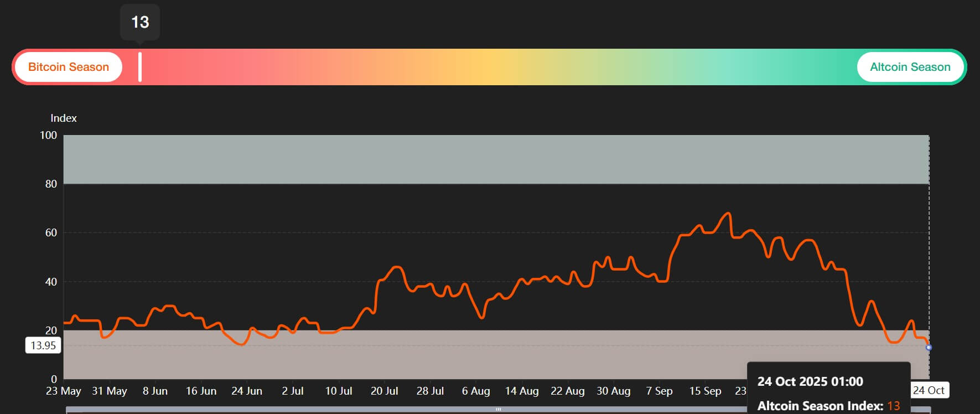Click the white indicator marker on gradient bar

pos(140,67)
